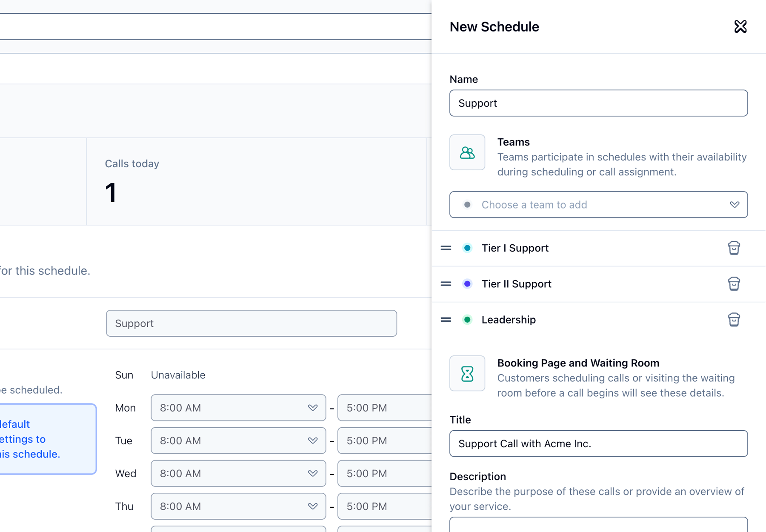The width and height of the screenshot is (766, 532).
Task: Delete Tier II Support team with trash icon
Action: pos(734,284)
